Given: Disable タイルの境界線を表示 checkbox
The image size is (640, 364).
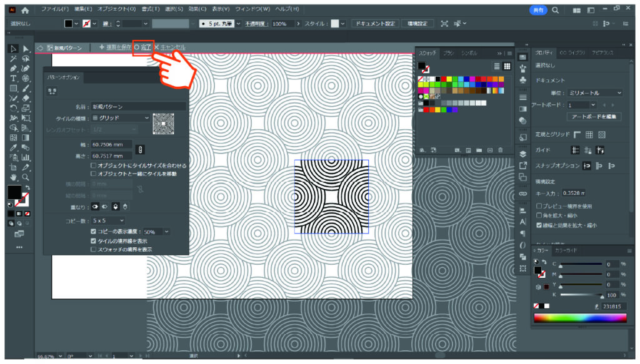Looking at the screenshot, I should click(94, 241).
